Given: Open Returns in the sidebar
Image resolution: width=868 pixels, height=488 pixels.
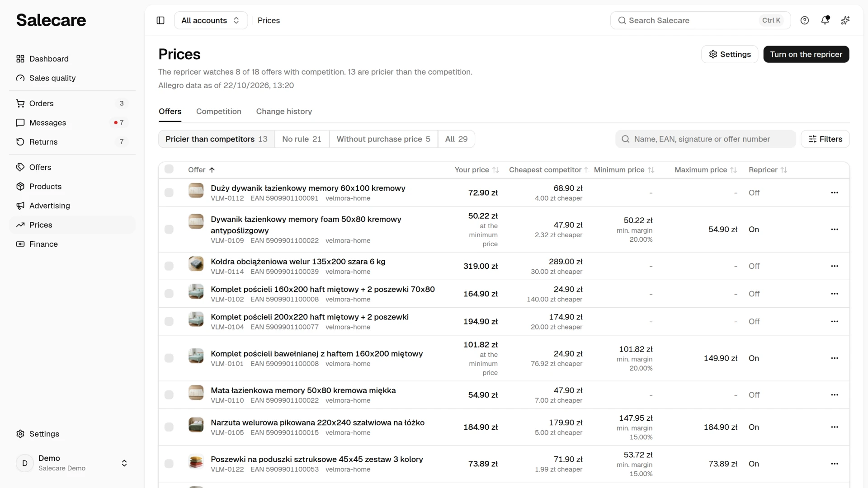Looking at the screenshot, I should coord(72,142).
